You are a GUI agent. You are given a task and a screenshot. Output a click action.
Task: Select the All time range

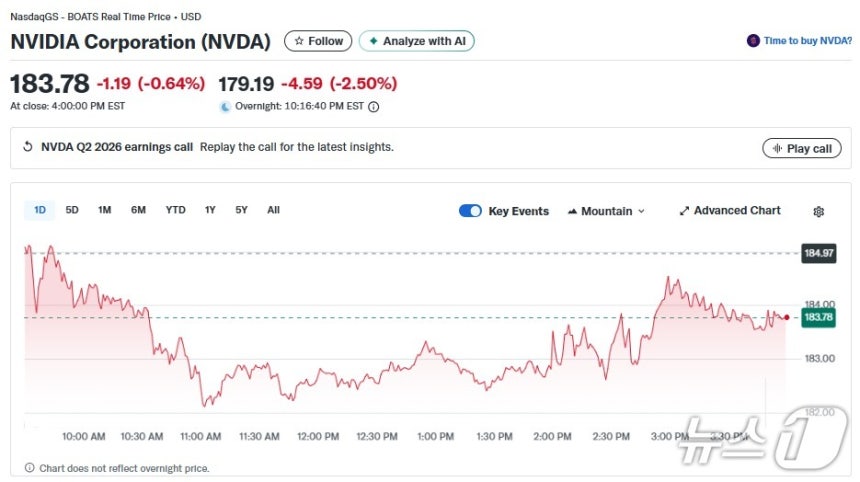tap(273, 210)
